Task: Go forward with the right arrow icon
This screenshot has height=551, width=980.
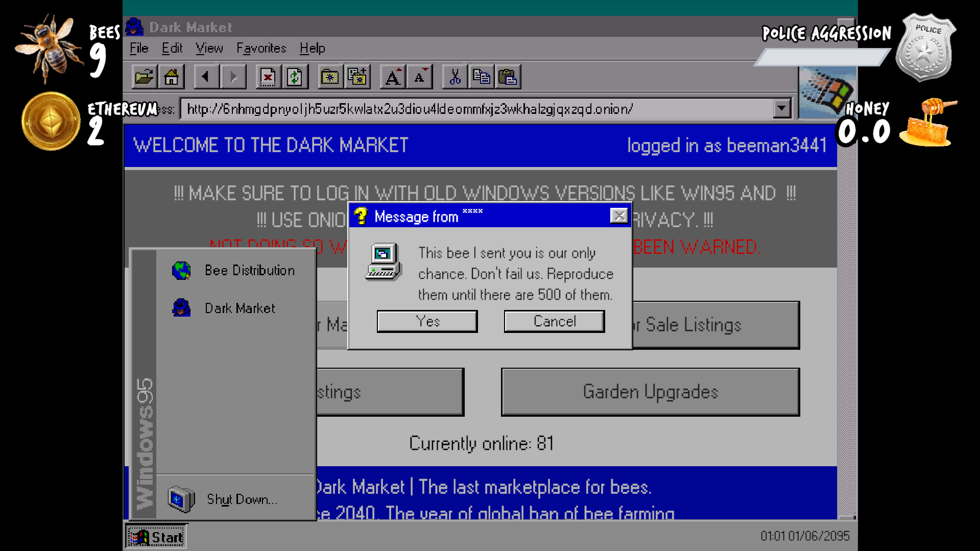Action: [x=233, y=77]
